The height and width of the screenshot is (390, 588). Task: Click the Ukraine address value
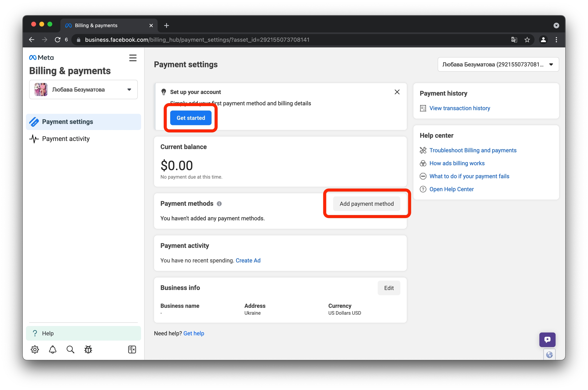(252, 313)
